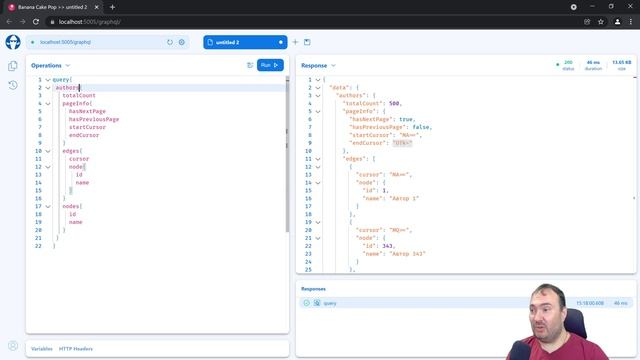
Task: Click startCursor field in the query editor
Action: tap(87, 127)
